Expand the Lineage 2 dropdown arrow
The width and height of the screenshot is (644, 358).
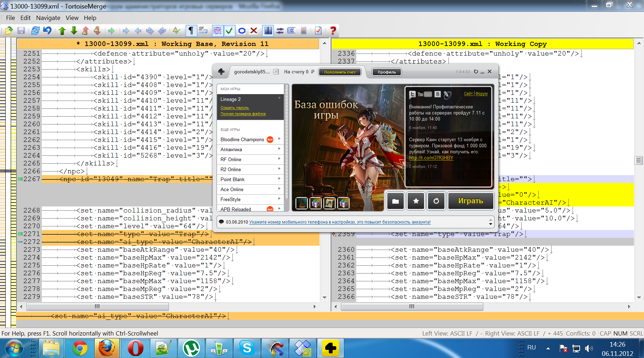click(x=279, y=98)
